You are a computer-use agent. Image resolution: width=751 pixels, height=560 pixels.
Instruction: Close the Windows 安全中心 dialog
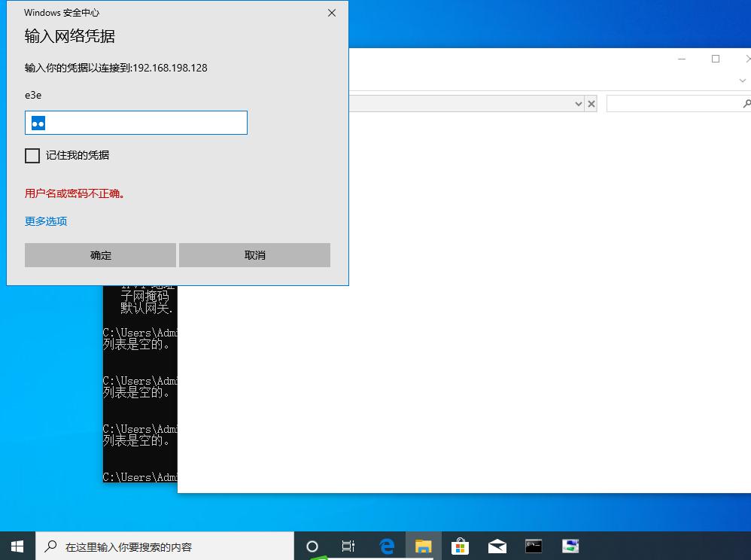[331, 12]
